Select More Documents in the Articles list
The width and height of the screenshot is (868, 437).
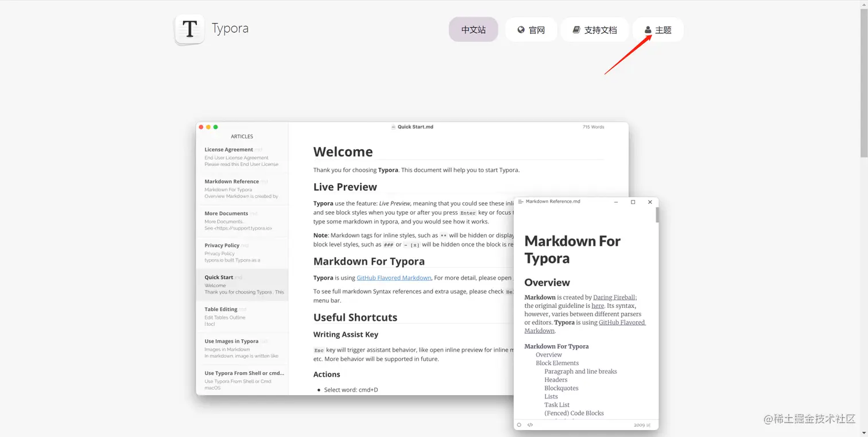point(242,221)
